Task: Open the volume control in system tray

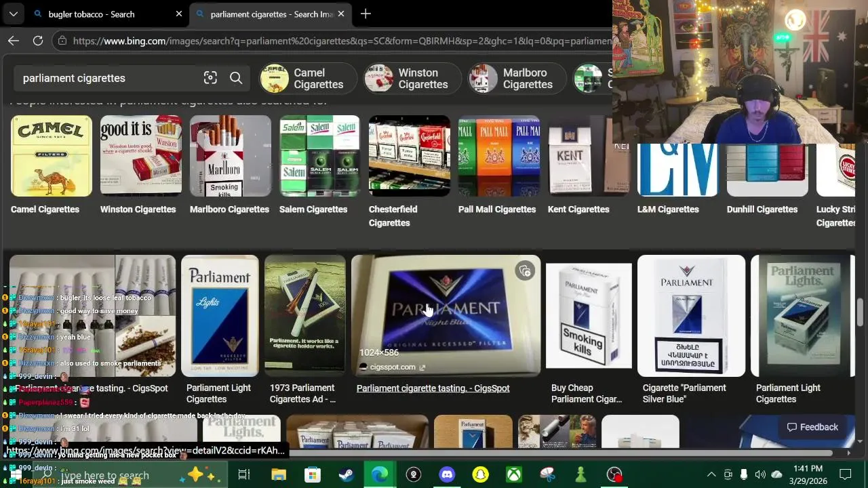Action: coord(760,474)
